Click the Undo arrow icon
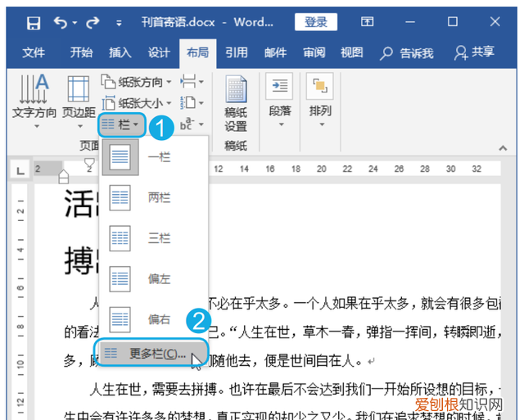 point(61,23)
